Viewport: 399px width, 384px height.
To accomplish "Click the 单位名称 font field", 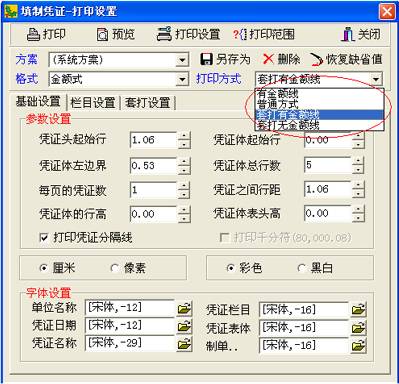I will (x=130, y=308).
